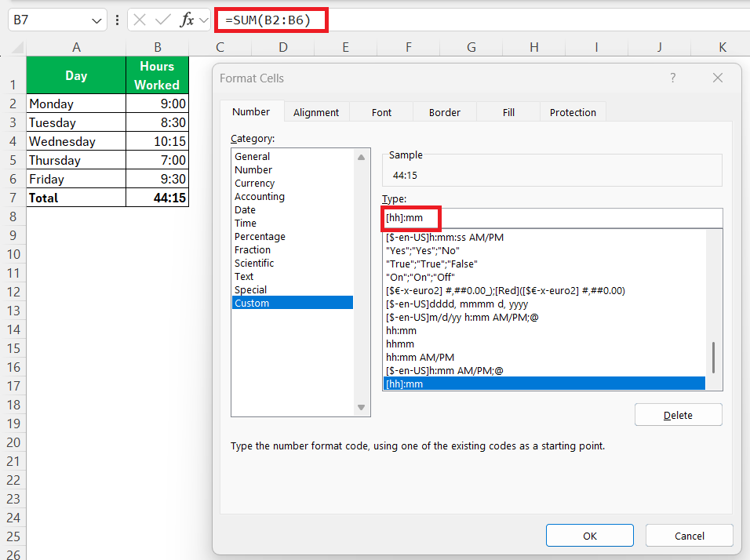Click in the formula bar text
The width and height of the screenshot is (750, 560).
[268, 20]
